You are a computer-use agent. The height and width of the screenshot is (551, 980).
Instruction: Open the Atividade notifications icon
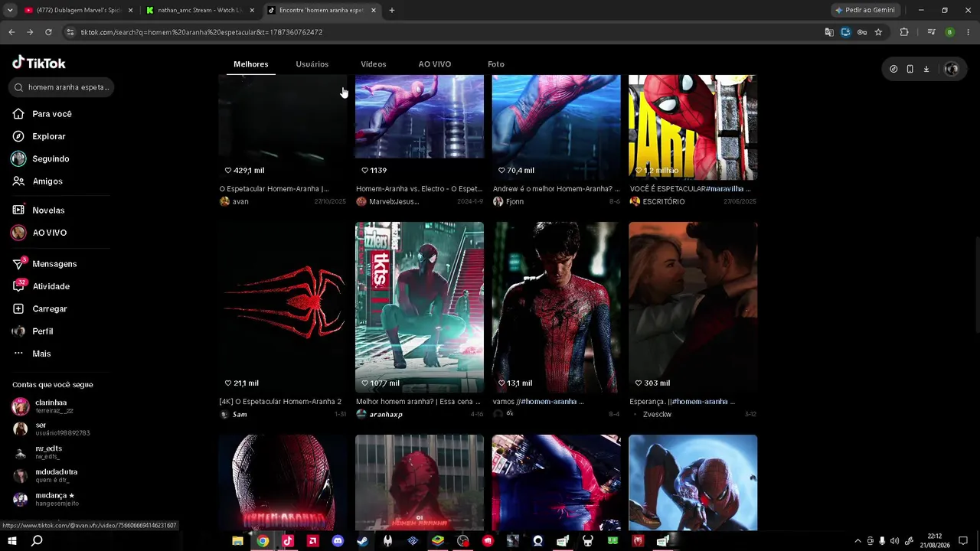[x=18, y=286]
